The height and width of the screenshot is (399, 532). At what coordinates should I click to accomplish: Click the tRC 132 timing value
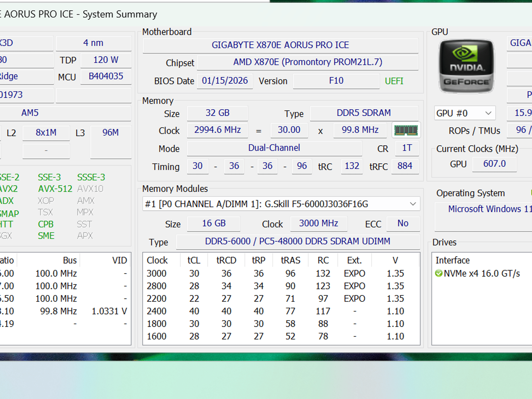352,166
